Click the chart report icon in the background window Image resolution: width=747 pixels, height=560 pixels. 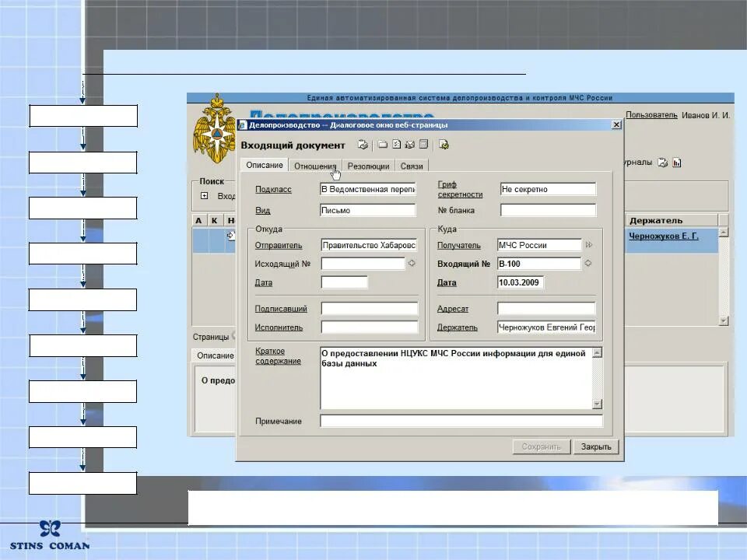pyautogui.click(x=677, y=163)
